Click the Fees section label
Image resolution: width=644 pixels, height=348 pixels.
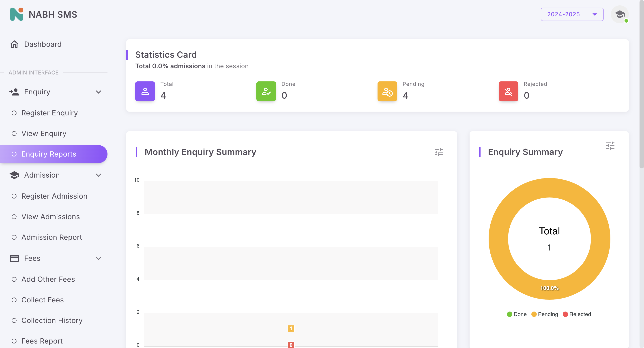(32, 258)
